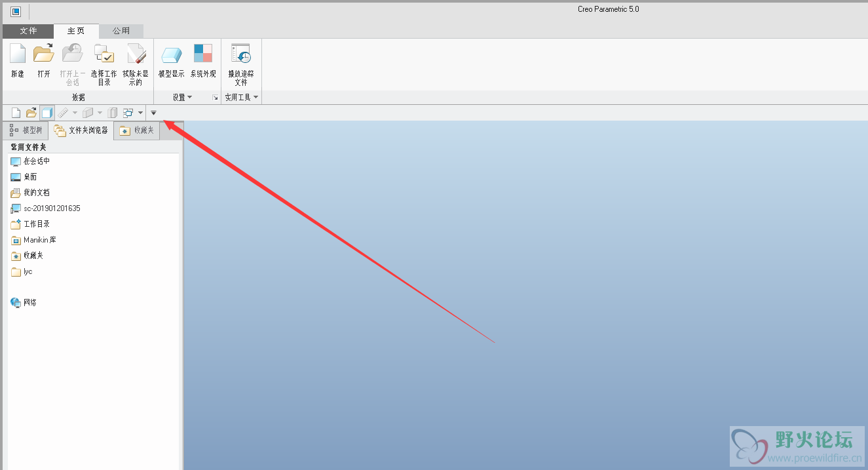Click the grayed ruler icon in quick access toolbar

[63, 113]
